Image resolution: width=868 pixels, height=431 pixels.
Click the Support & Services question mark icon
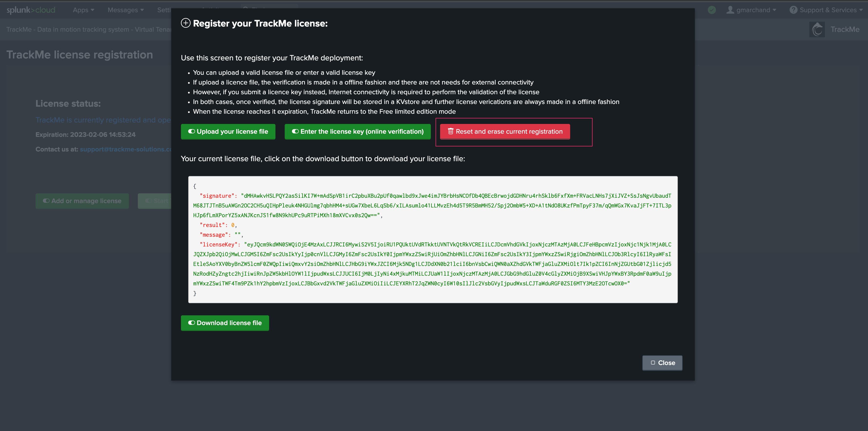pos(793,10)
